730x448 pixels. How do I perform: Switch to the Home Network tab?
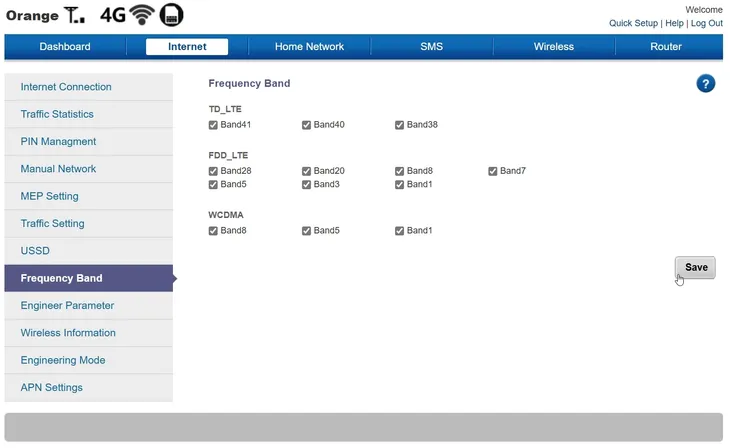coord(309,47)
